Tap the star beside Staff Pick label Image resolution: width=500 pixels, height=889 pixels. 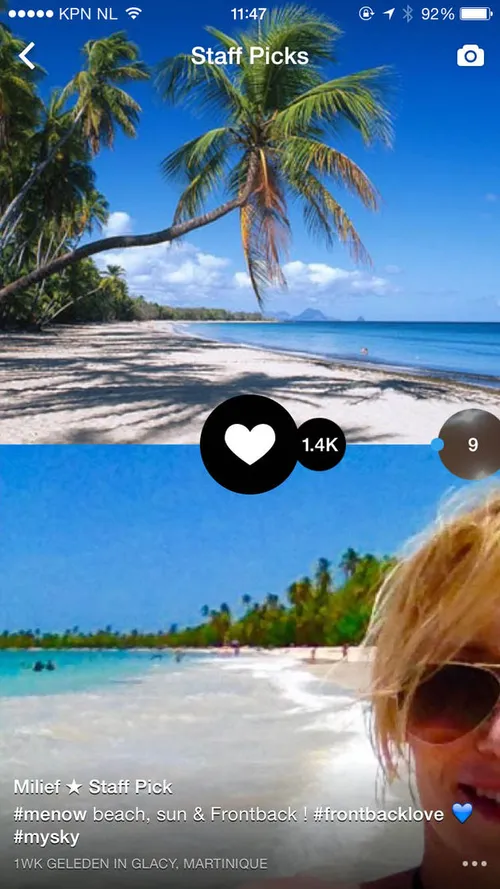click(x=74, y=787)
